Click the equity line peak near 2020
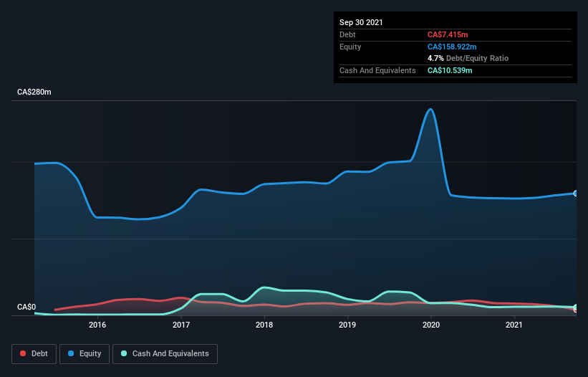 click(430, 110)
